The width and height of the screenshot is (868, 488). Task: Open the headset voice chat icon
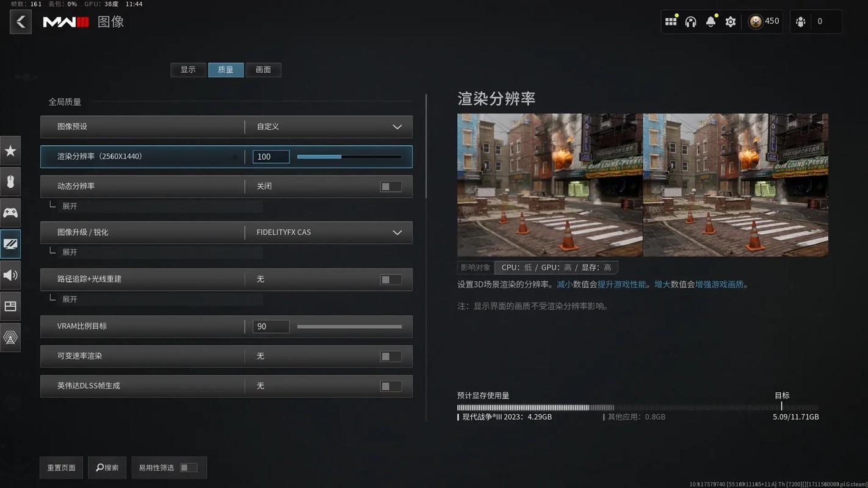pos(690,22)
